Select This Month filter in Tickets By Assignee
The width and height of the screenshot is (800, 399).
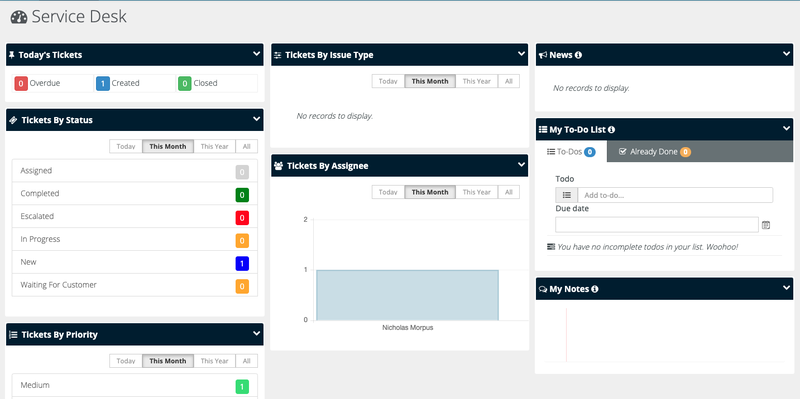(430, 192)
